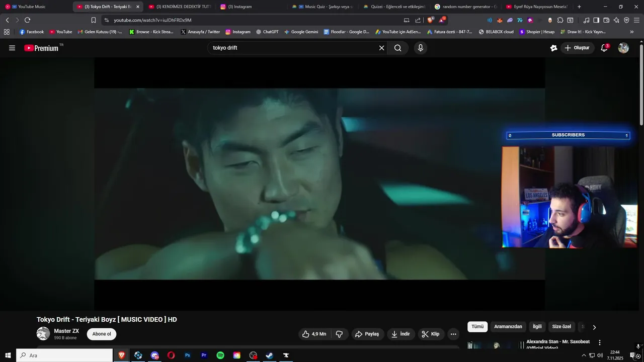The width and height of the screenshot is (644, 362).
Task: Open the extensions puzzle icon
Action: pos(560,20)
